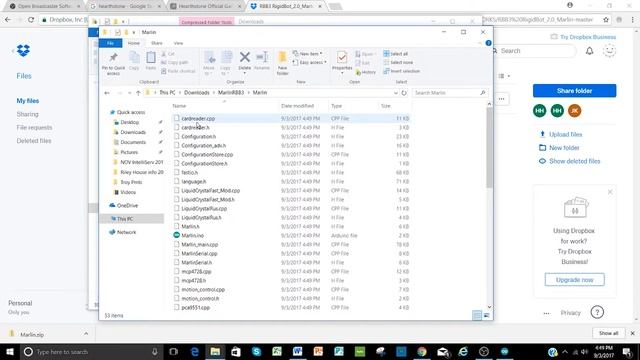Click Show all downloads button

click(x=608, y=333)
